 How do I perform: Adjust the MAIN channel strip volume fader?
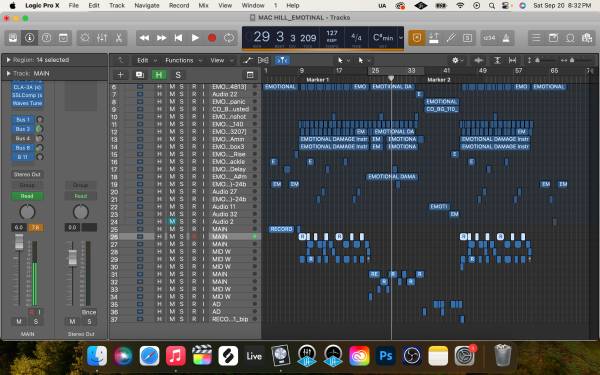(19, 243)
